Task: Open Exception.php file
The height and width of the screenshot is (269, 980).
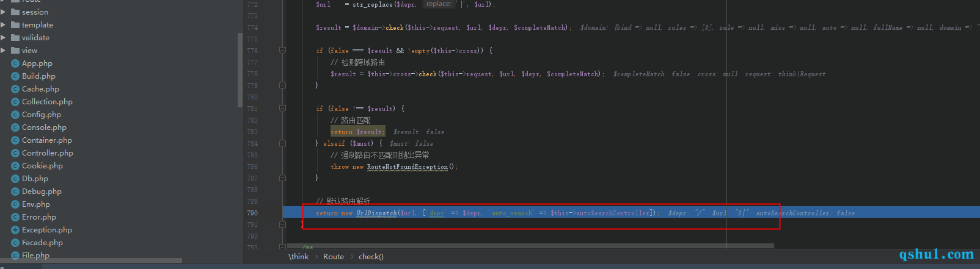Action: click(x=47, y=230)
